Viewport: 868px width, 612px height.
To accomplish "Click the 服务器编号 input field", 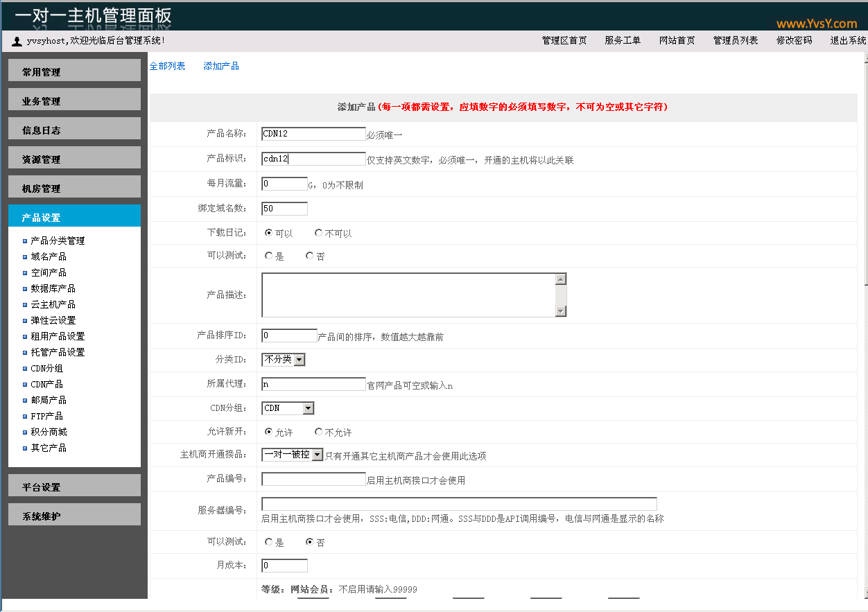I will click(458, 504).
